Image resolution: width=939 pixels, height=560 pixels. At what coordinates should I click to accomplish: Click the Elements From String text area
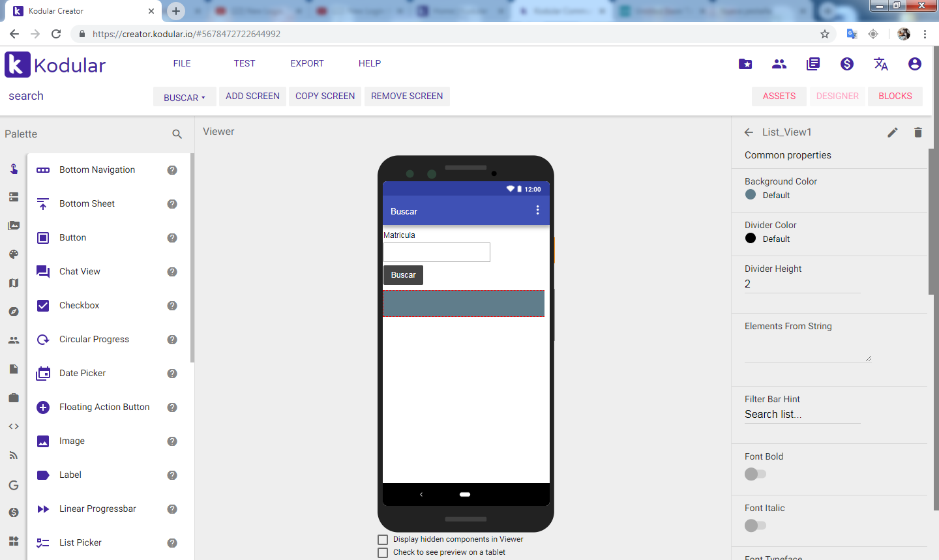[808, 348]
